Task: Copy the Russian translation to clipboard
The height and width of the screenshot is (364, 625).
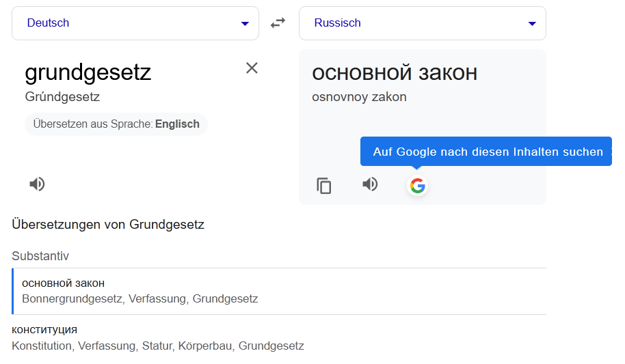Action: [324, 185]
